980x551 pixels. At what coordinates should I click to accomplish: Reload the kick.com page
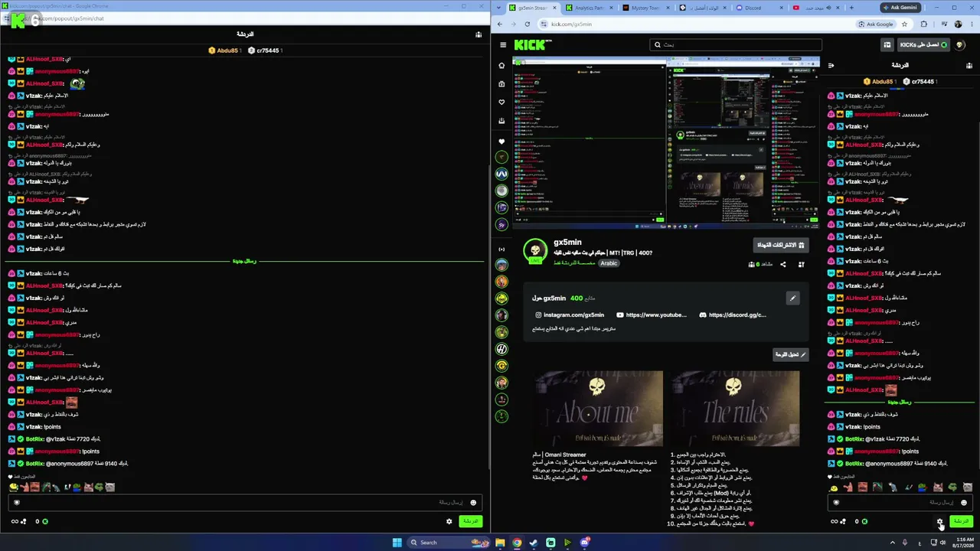click(x=527, y=24)
